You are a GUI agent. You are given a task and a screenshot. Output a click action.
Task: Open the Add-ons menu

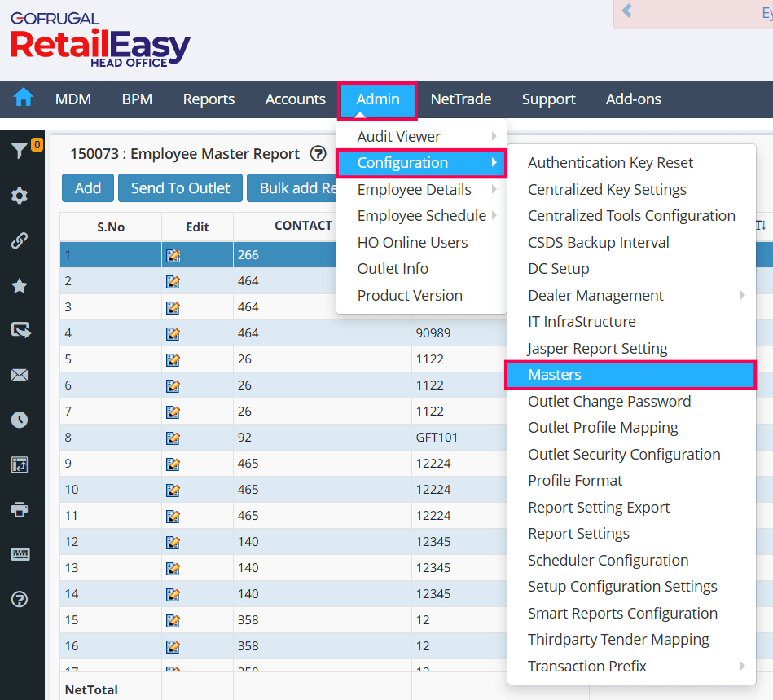(x=634, y=99)
